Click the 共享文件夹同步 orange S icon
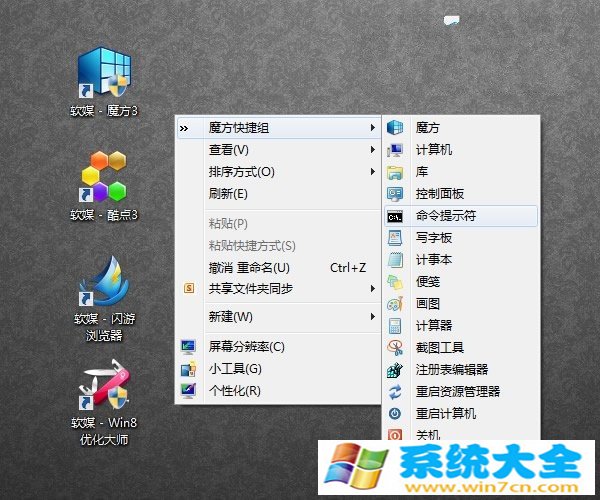The image size is (600, 500). tap(189, 288)
